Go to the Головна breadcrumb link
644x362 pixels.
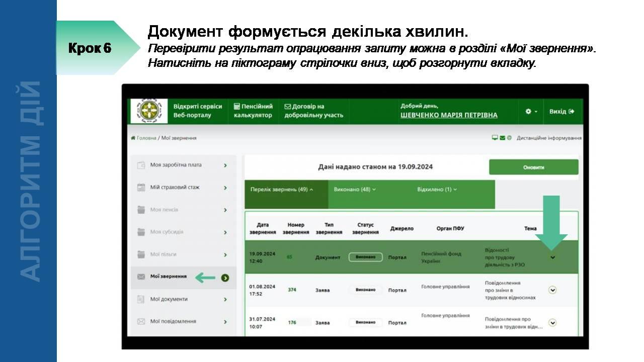(144, 138)
